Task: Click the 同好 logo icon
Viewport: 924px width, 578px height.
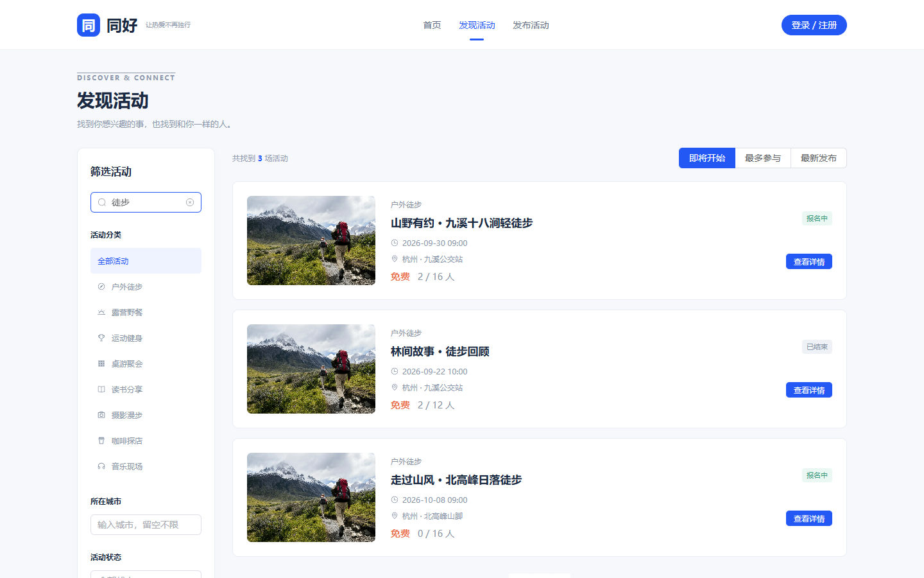Action: pos(89,25)
